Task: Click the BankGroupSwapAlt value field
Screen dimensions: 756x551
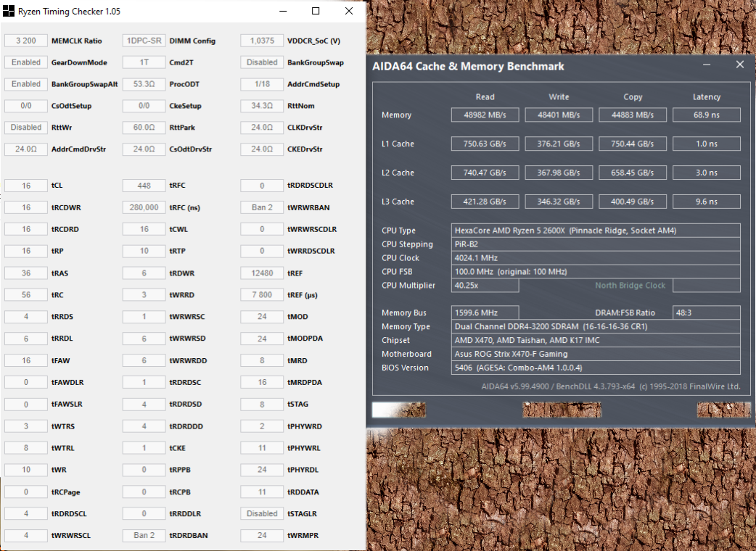Action: (26, 84)
